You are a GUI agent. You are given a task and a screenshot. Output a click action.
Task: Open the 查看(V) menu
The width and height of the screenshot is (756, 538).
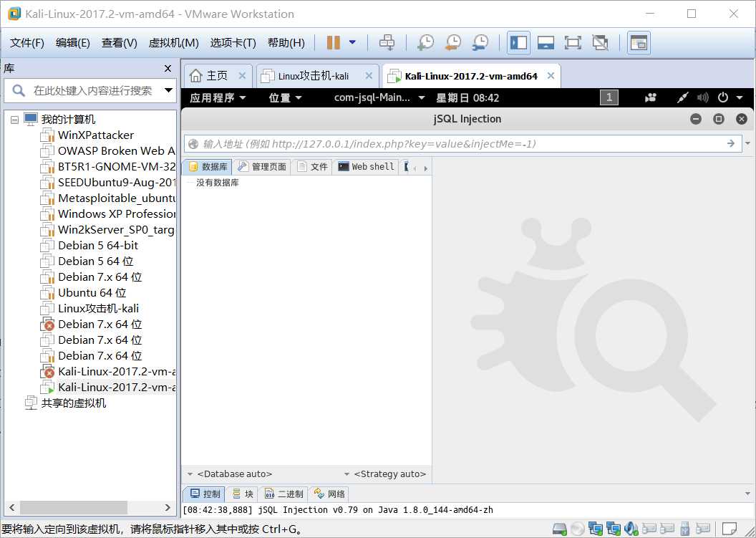pyautogui.click(x=119, y=43)
